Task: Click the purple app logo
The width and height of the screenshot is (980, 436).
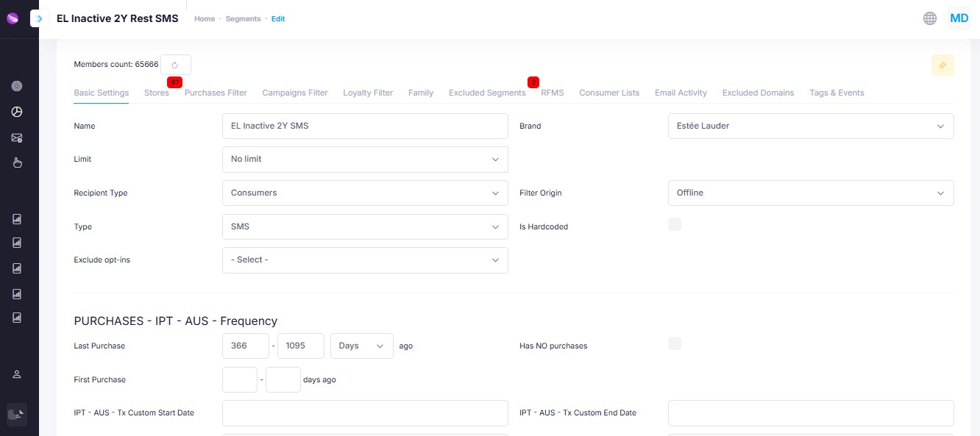Action: click(12, 18)
